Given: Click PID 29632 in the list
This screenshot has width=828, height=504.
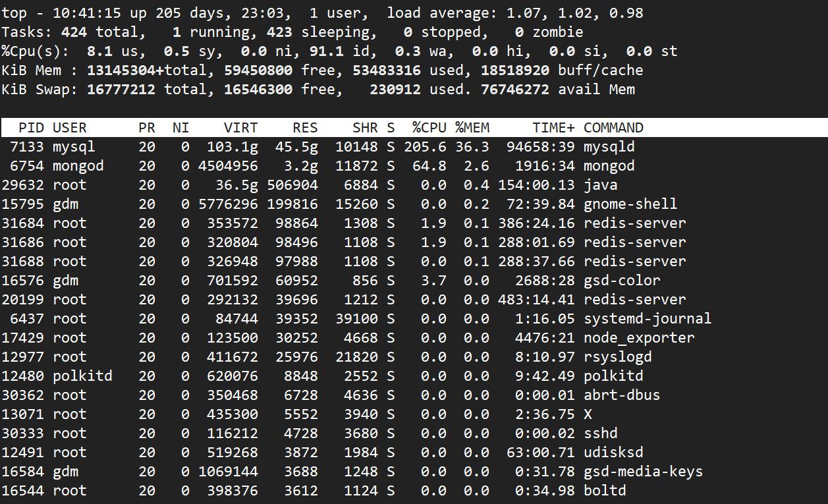Looking at the screenshot, I should [x=22, y=185].
